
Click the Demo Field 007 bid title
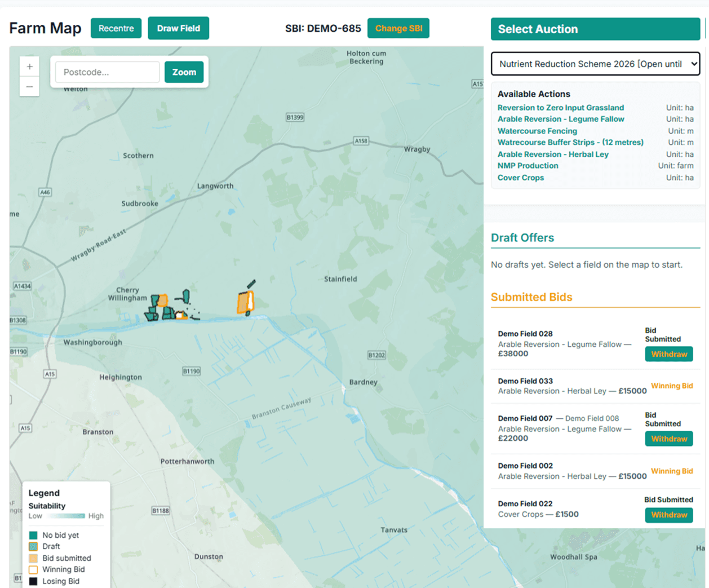point(525,418)
